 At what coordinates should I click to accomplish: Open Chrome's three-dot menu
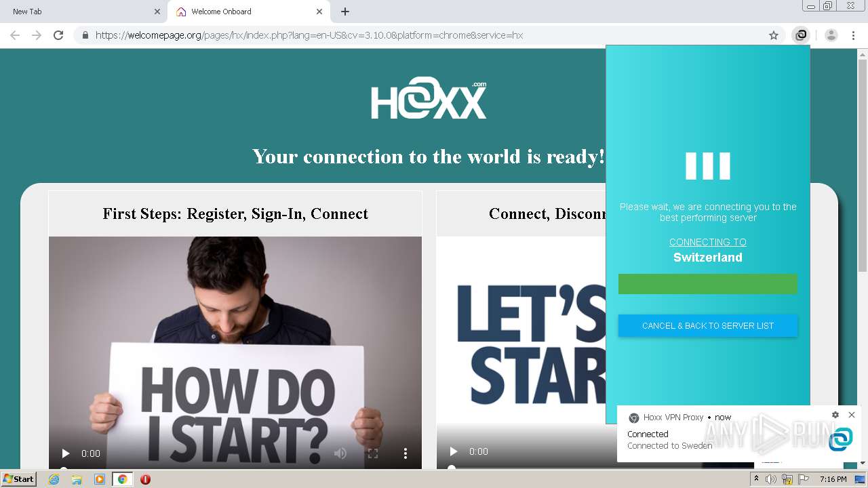(x=854, y=35)
